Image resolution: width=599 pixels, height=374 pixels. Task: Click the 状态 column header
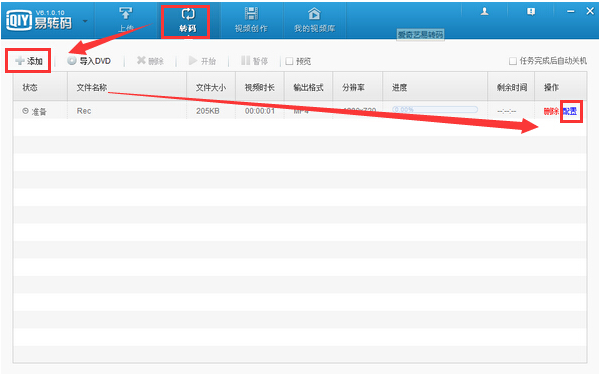coord(40,87)
